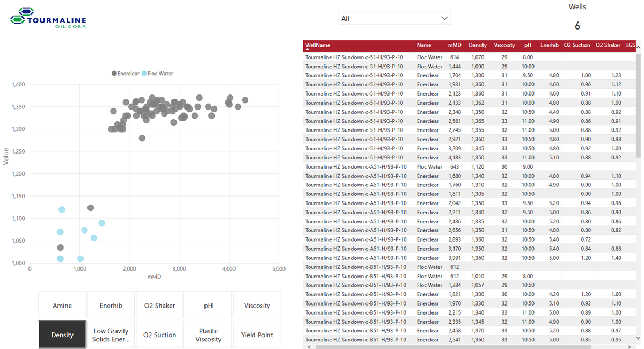Click the Enerclear legend marker

pyautogui.click(x=114, y=74)
